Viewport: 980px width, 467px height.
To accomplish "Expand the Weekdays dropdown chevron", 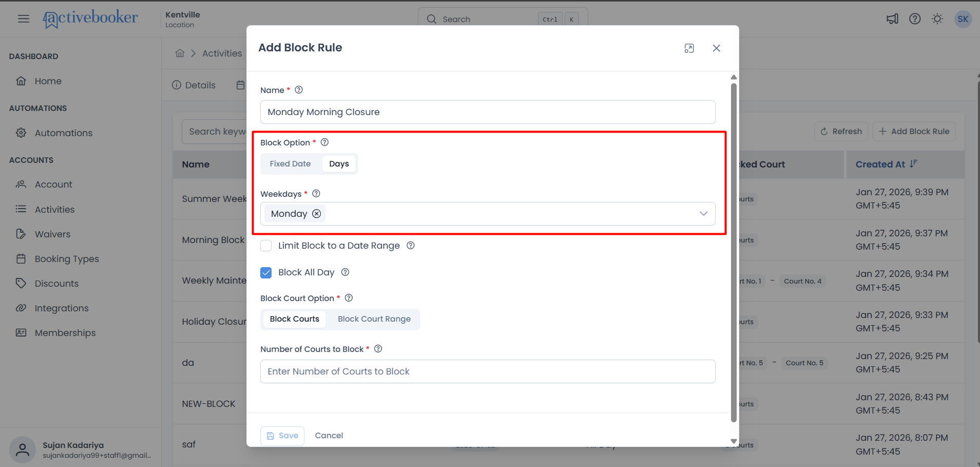I will pyautogui.click(x=703, y=214).
